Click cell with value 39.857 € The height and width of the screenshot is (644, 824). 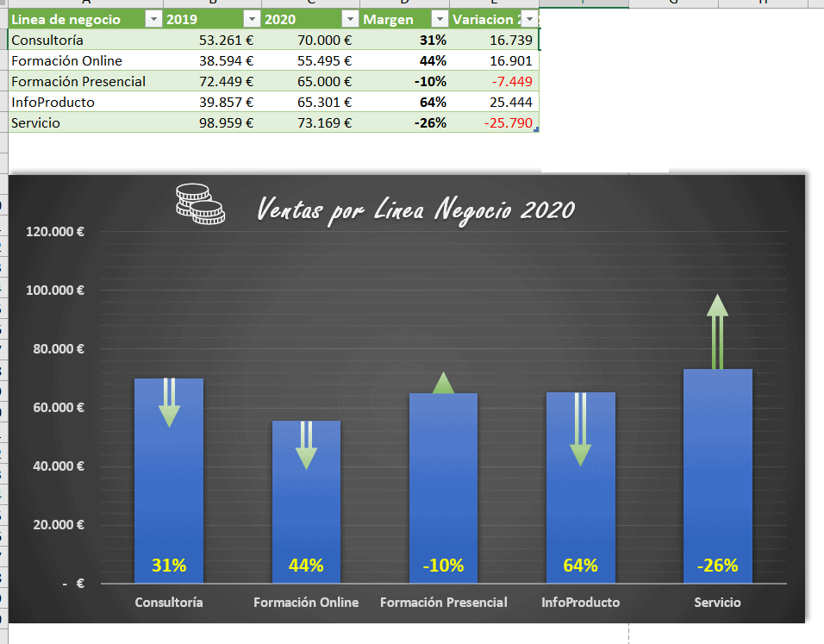pos(212,102)
